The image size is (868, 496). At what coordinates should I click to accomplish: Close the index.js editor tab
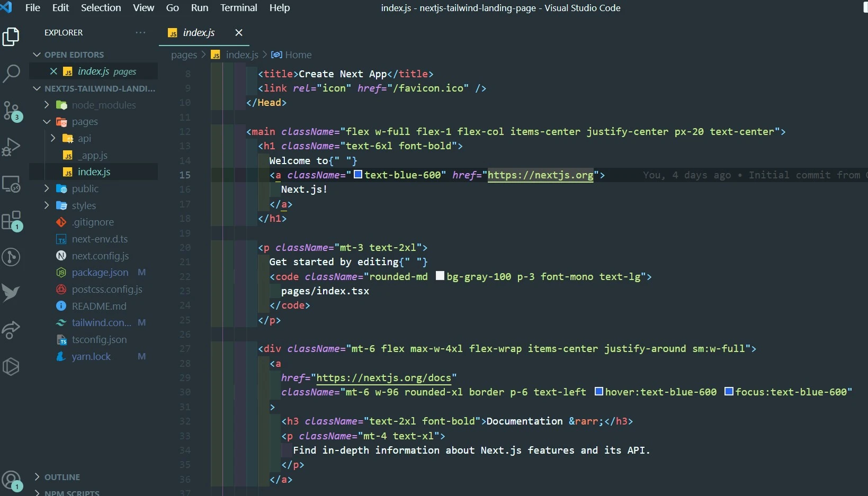[x=239, y=33]
